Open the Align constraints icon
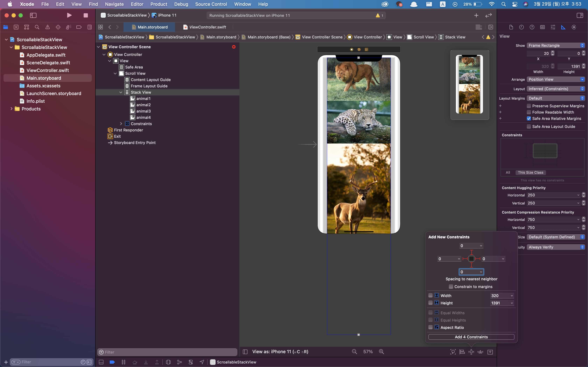588x367 pixels. 462,352
